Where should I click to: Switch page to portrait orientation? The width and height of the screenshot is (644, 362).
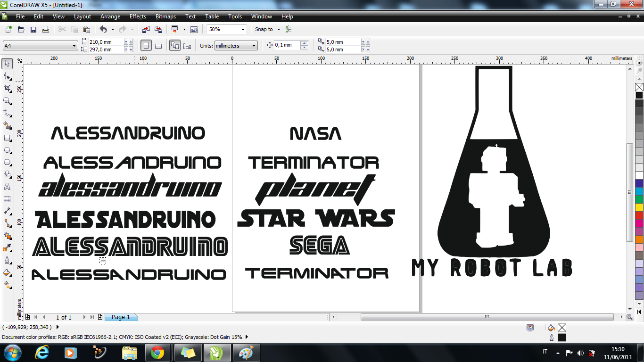(x=146, y=46)
